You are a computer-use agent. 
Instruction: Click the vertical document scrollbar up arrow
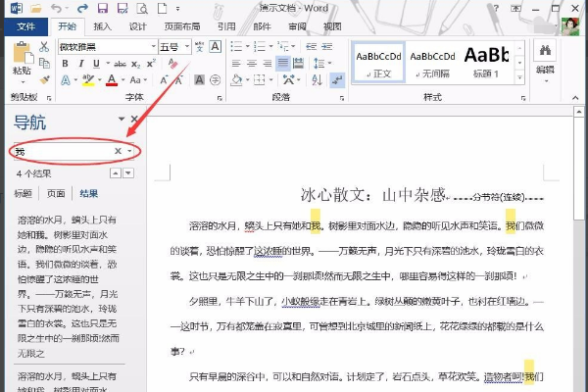click(578, 112)
